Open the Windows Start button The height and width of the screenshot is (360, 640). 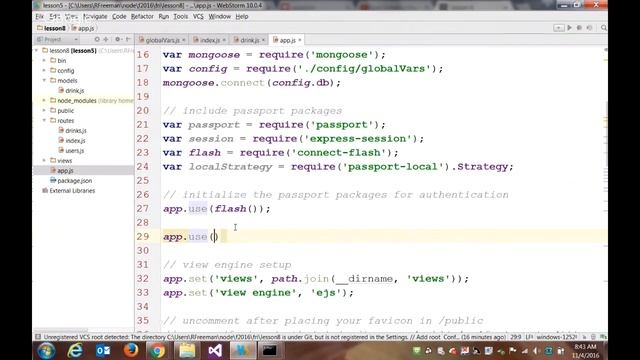coord(46,351)
